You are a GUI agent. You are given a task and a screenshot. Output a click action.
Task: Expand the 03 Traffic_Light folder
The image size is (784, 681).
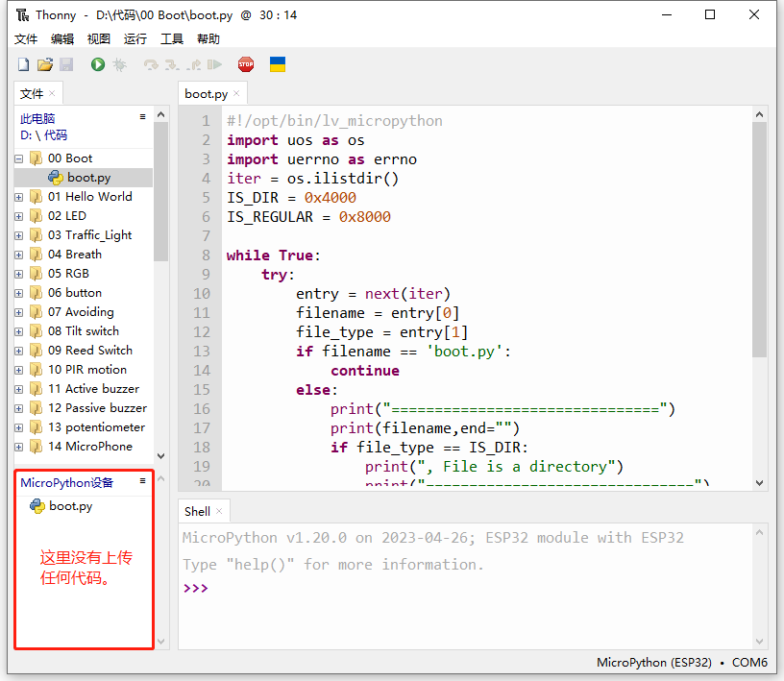coord(19,235)
